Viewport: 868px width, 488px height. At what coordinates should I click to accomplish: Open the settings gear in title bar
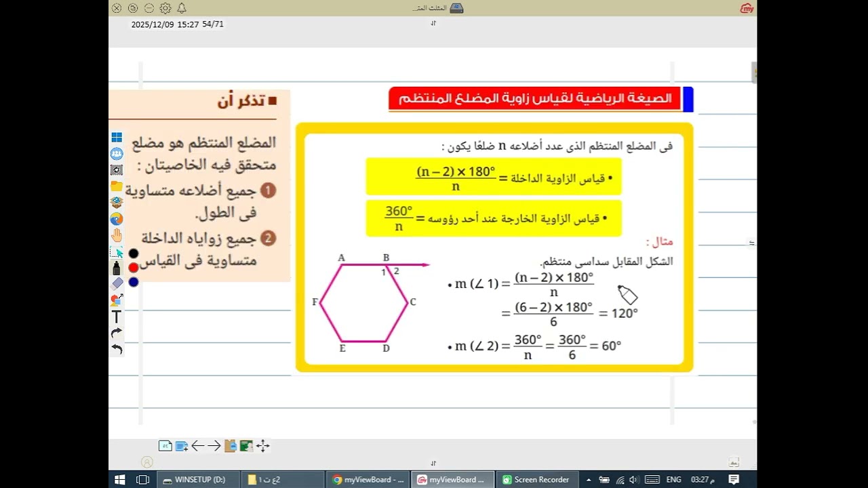(x=165, y=8)
